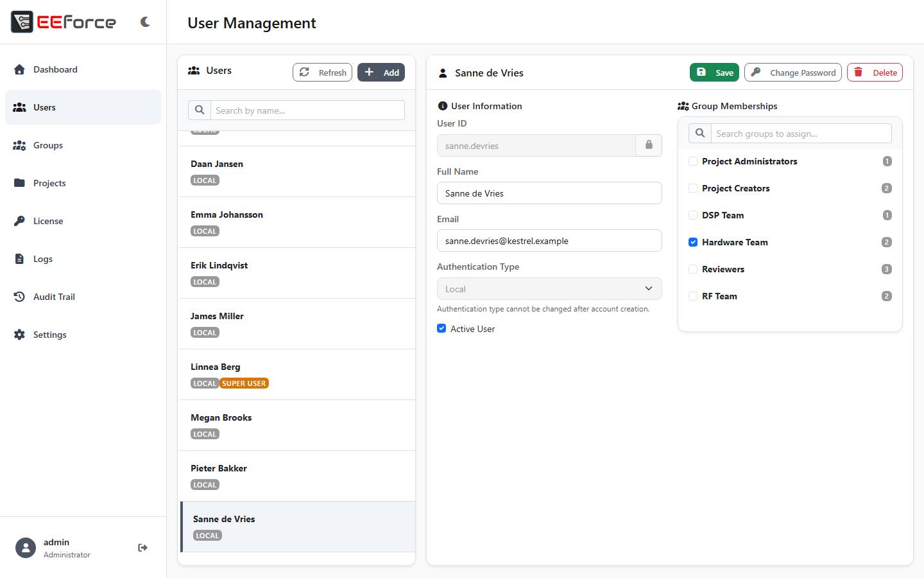Click the Search groups to assign field
The image size is (924, 578).
click(801, 134)
